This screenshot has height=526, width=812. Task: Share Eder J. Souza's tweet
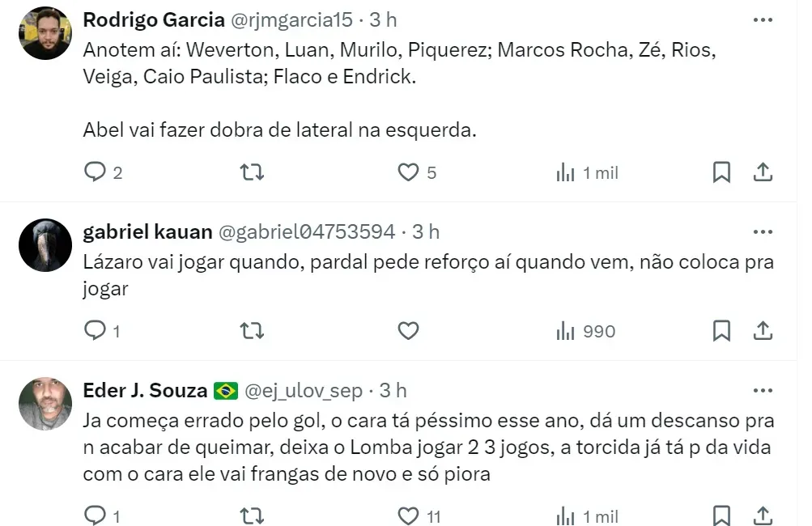763,515
